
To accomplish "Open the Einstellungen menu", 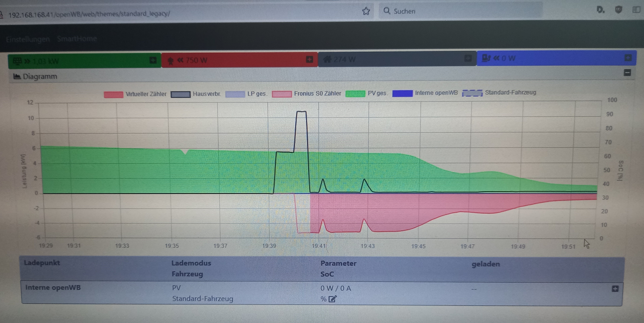I will pos(28,39).
